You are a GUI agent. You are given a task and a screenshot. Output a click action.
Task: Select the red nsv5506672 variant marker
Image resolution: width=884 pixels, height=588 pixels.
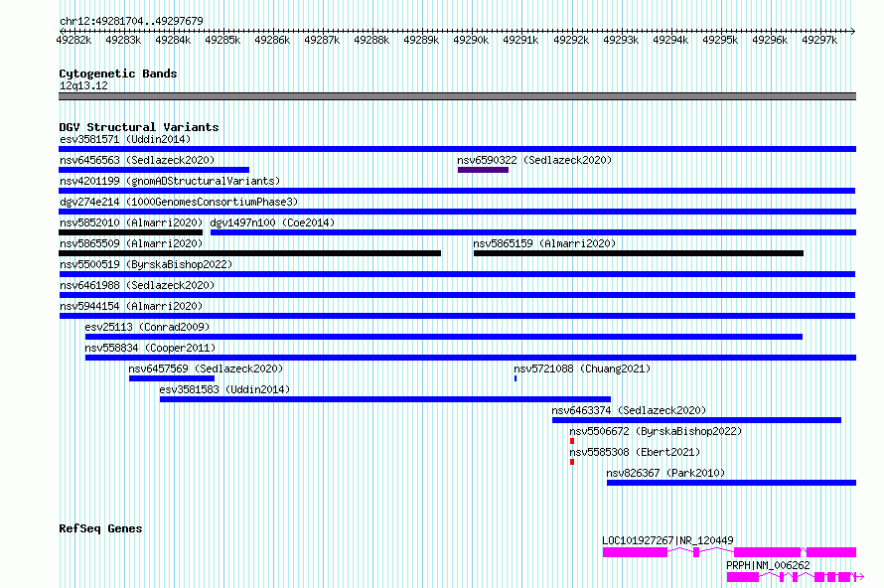tap(572, 441)
